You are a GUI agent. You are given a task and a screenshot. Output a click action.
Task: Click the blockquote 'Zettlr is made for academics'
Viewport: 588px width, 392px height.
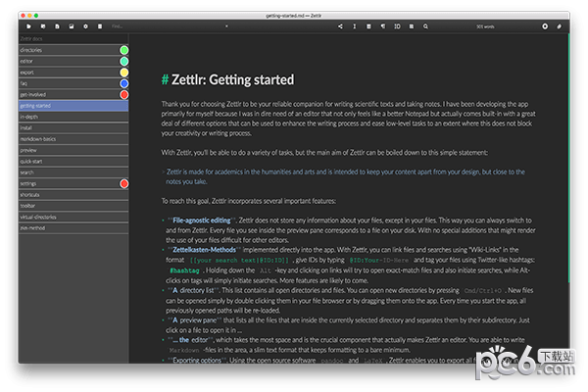point(345,176)
